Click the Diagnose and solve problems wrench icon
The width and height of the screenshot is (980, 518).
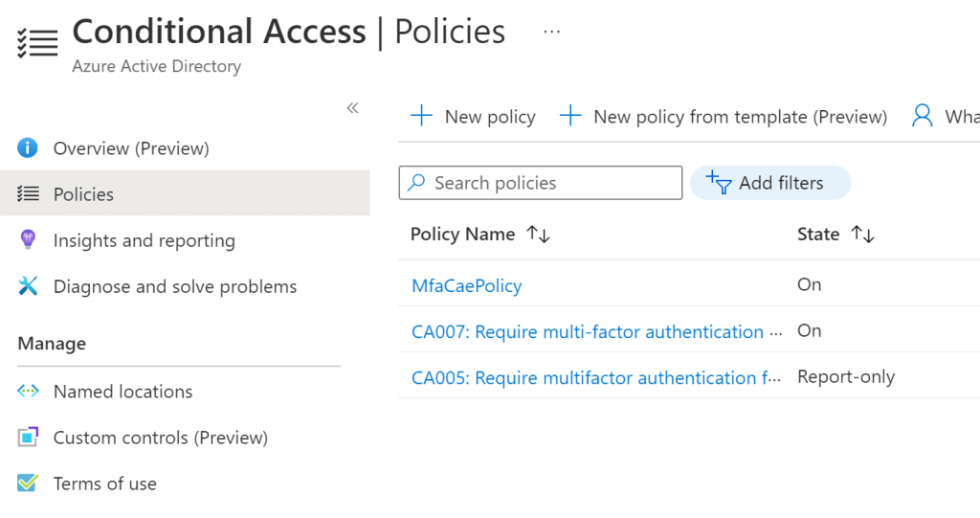28,286
